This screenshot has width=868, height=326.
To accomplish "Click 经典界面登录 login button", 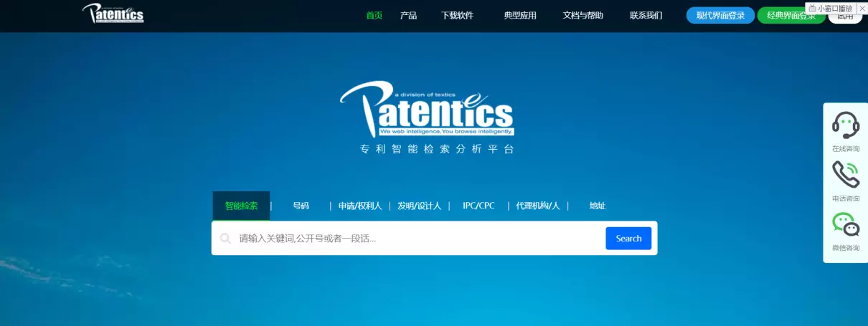I will [791, 16].
